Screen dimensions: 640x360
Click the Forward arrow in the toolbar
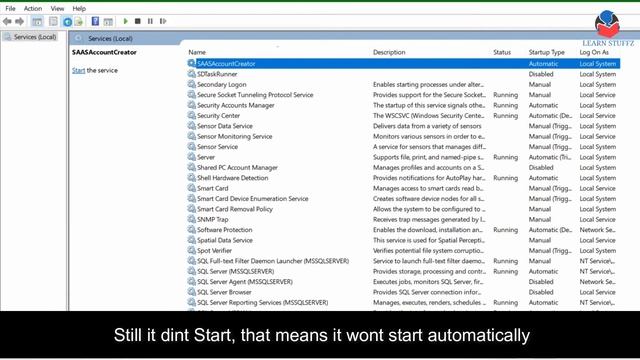(19, 21)
